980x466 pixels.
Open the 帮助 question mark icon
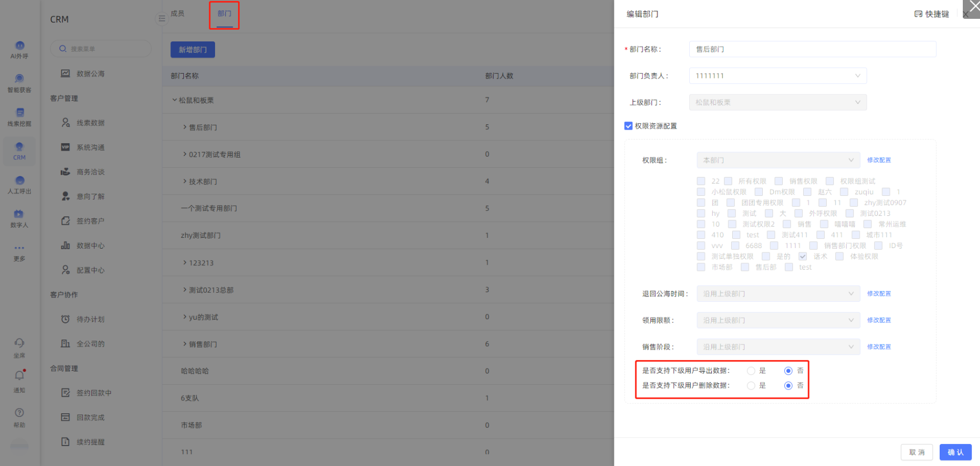pos(19,413)
